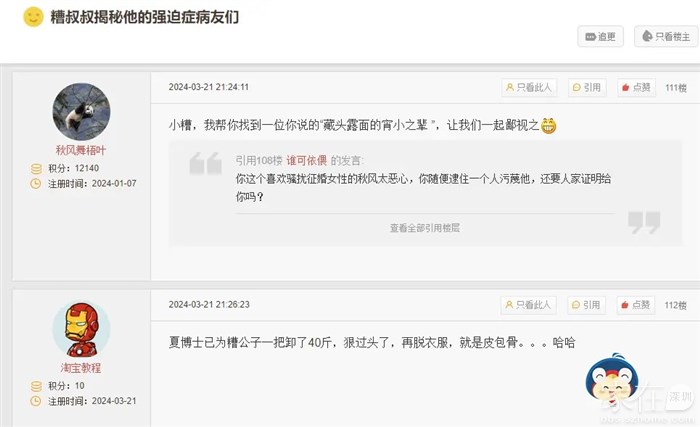Screen dimensions: 700x427
Task: Expand 查看全部引用楼层 quoted floors
Action: (x=425, y=228)
